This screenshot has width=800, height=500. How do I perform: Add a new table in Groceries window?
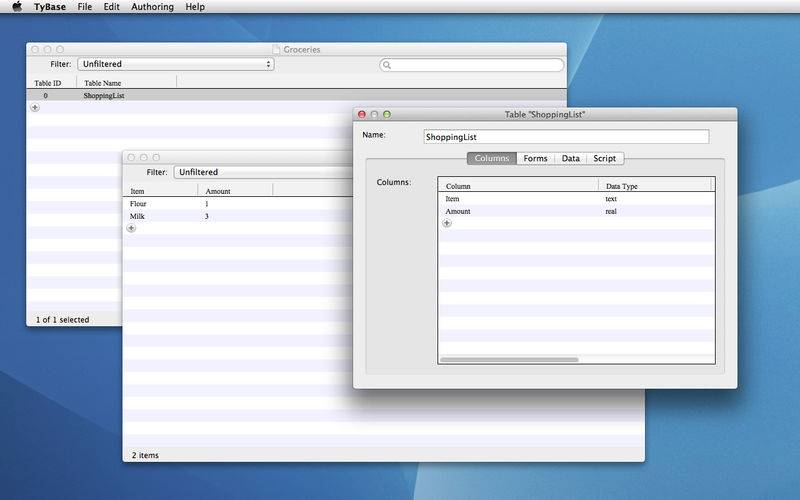tap(35, 108)
